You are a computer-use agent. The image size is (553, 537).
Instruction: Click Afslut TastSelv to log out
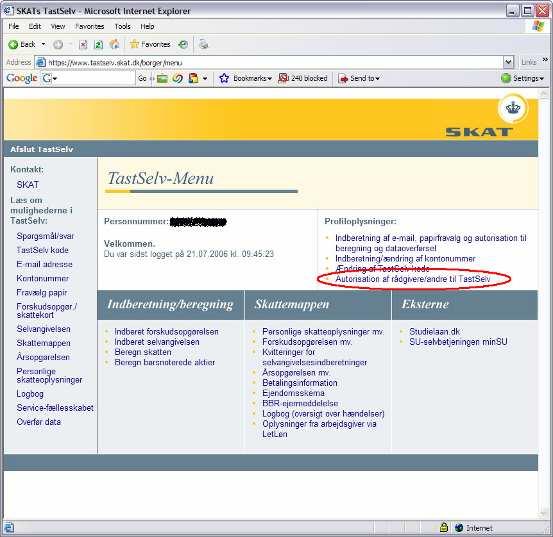42,149
